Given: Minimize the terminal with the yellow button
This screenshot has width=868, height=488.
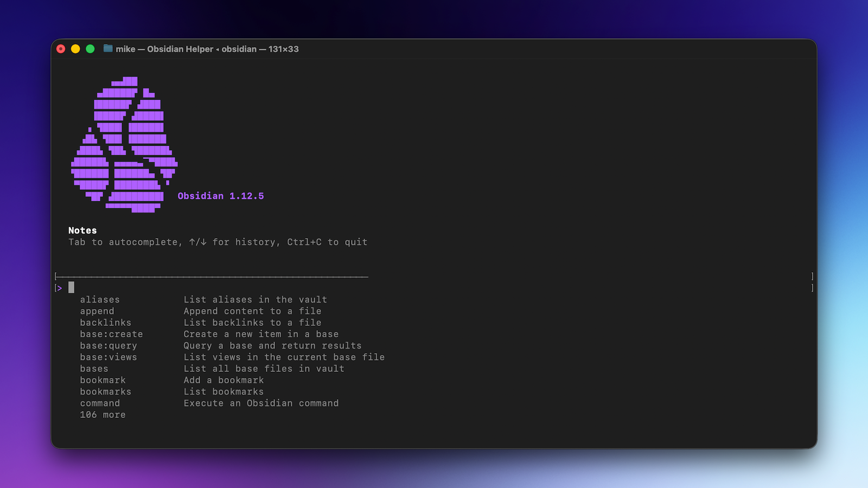Looking at the screenshot, I should (75, 49).
